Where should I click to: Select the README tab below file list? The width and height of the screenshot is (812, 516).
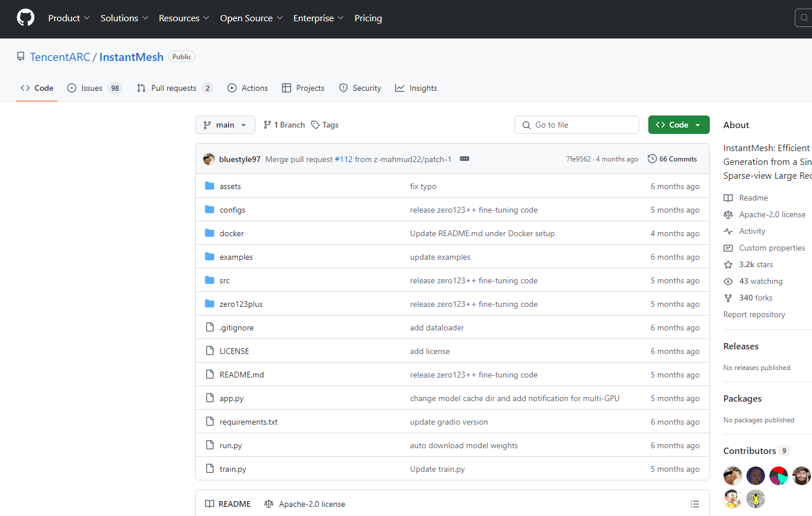[228, 504]
